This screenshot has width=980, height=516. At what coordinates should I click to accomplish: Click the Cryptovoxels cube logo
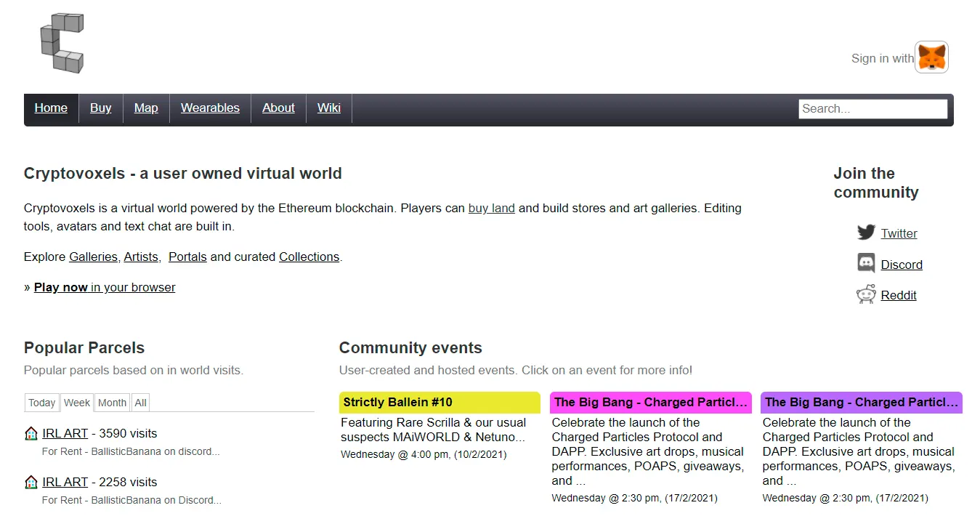pos(62,43)
